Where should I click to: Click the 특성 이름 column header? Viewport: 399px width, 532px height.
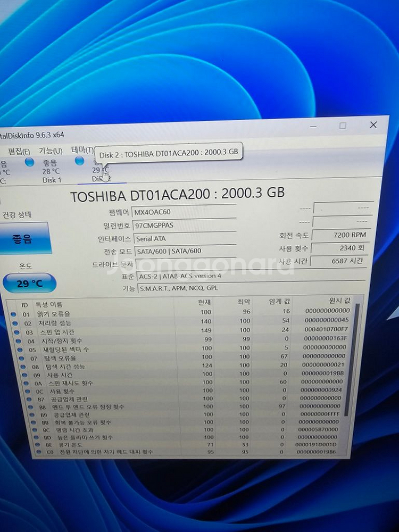(x=49, y=304)
